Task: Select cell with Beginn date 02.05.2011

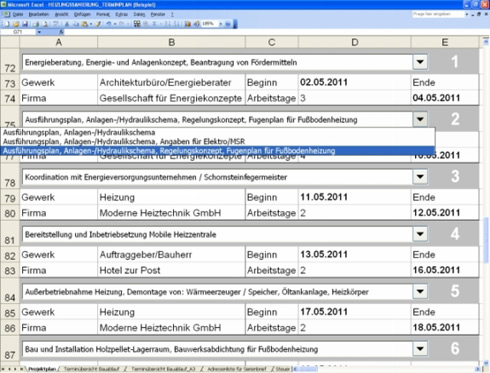Action: (355, 82)
